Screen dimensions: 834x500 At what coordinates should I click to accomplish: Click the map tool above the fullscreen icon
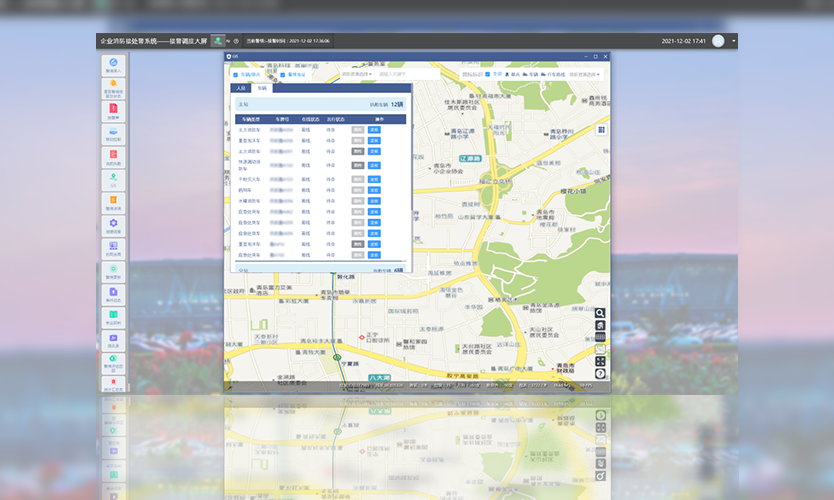point(600,349)
